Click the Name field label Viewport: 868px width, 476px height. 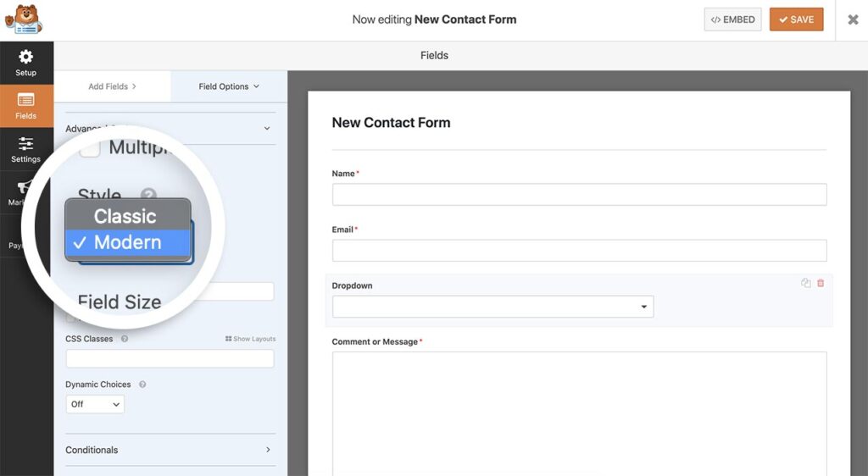tap(343, 174)
